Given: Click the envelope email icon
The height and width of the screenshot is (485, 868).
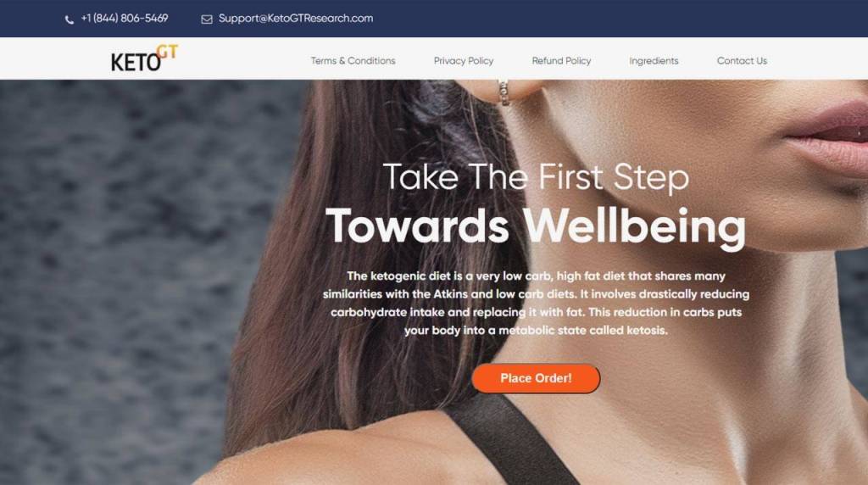Looking at the screenshot, I should pyautogui.click(x=207, y=20).
